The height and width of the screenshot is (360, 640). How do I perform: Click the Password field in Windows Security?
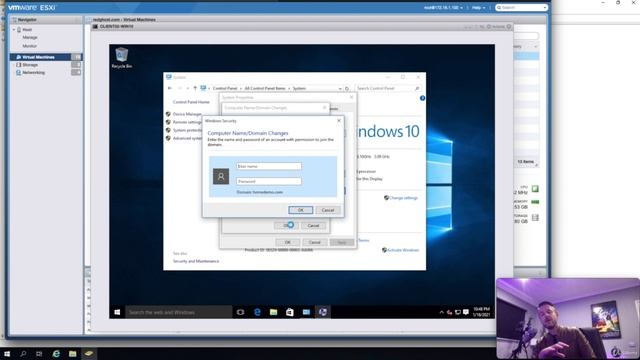(269, 181)
